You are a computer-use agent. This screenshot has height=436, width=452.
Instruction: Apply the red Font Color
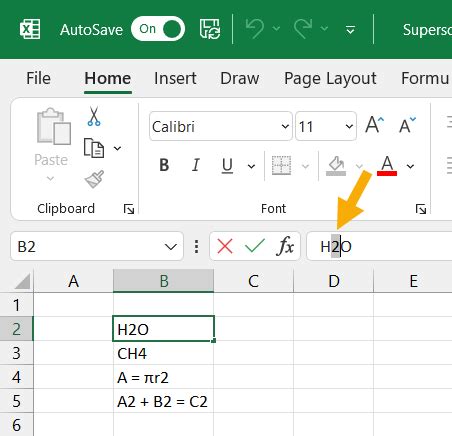(387, 166)
